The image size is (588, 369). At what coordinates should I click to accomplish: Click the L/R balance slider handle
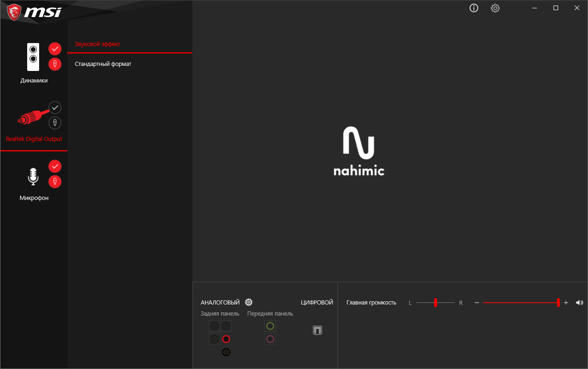tap(435, 303)
